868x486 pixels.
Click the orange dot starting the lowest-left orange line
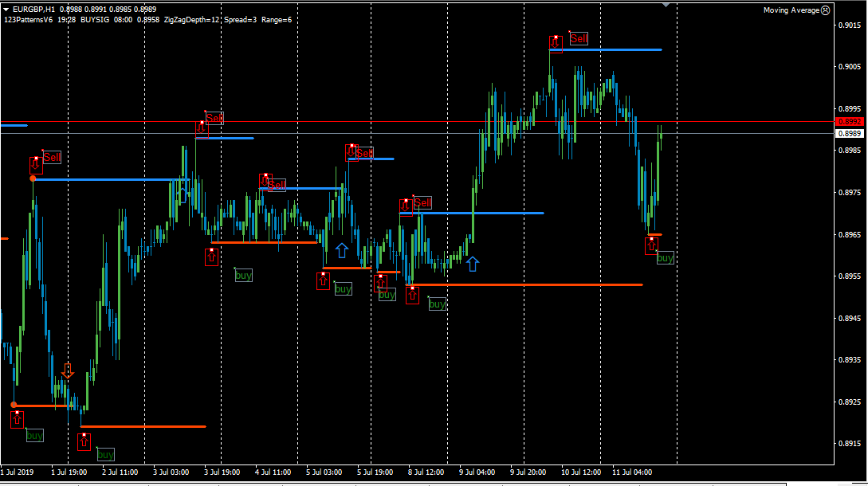pos(14,405)
